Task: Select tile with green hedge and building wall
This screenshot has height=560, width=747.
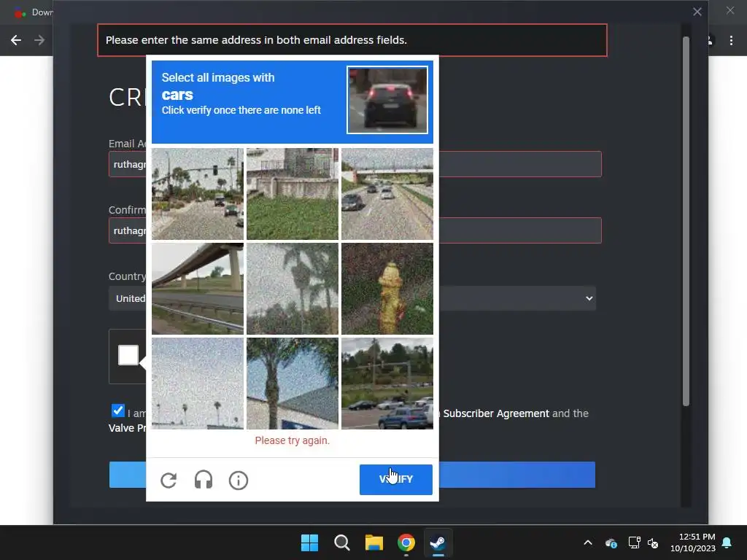Action: (x=293, y=194)
